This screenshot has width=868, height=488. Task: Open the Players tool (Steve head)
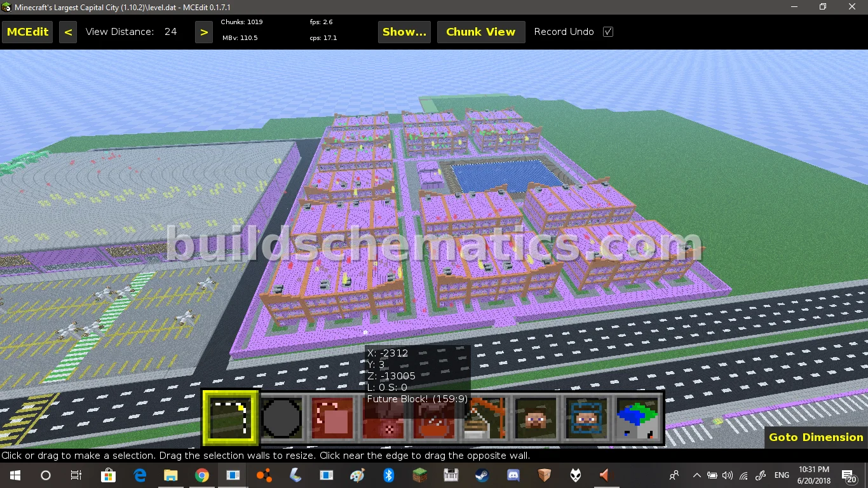coord(536,418)
